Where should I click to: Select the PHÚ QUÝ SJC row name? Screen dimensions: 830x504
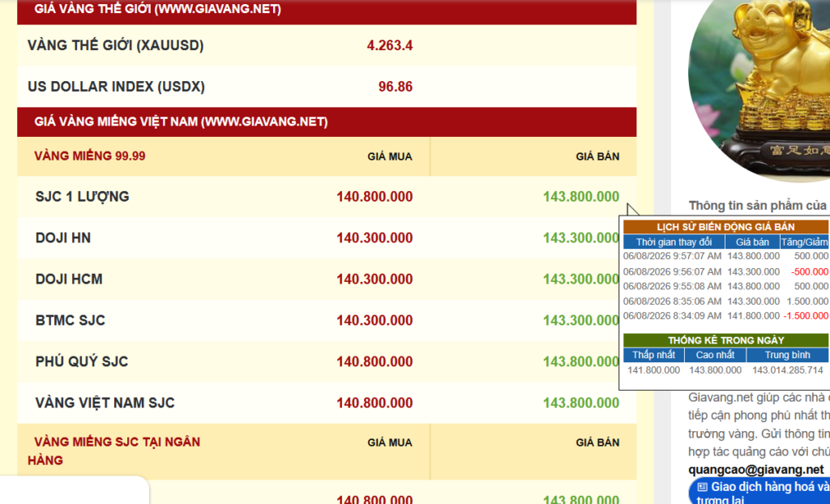pyautogui.click(x=82, y=361)
